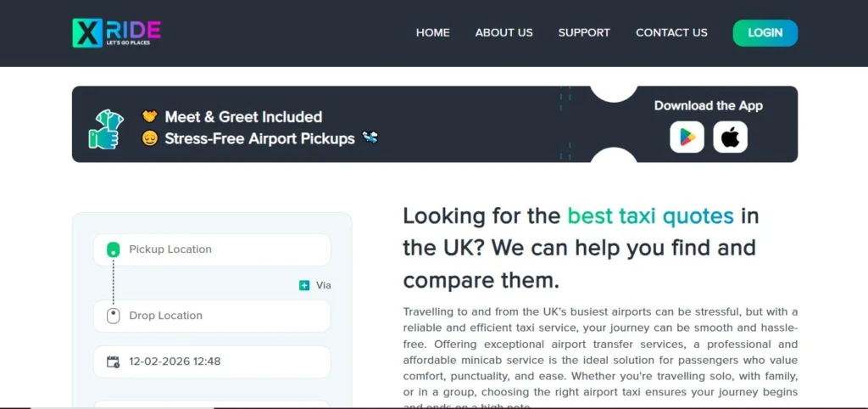Add a Via stop link
Screen dimensions: 868x409
point(323,285)
